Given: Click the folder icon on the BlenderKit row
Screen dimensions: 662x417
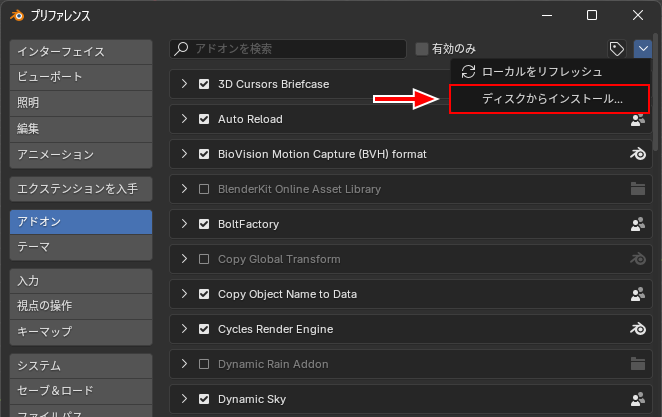Looking at the screenshot, I should [637, 189].
